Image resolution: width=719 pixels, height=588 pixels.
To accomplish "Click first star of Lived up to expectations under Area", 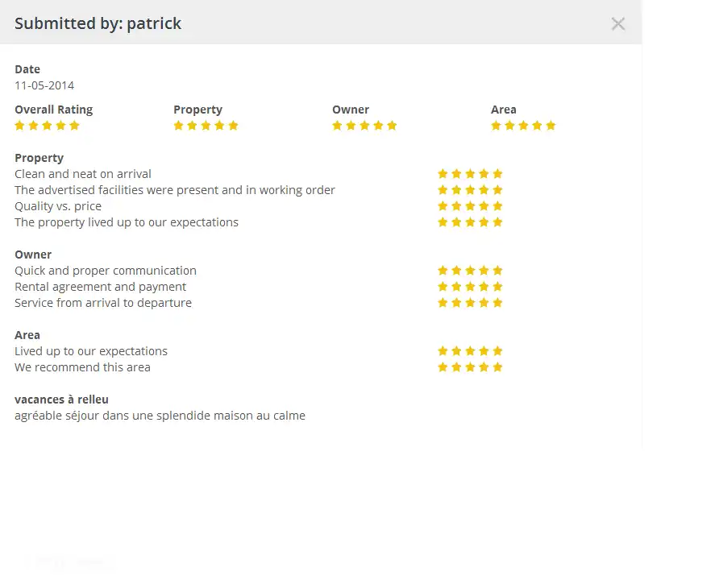I will pyautogui.click(x=443, y=351).
